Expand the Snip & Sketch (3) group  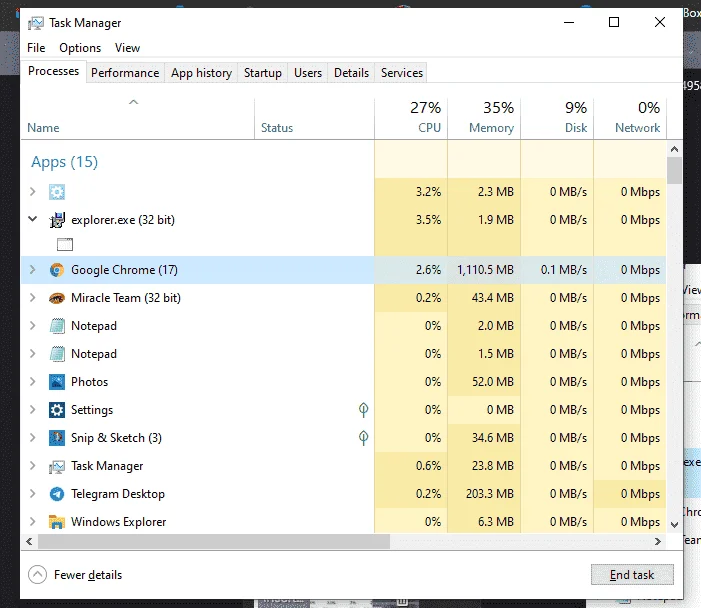pyautogui.click(x=32, y=438)
